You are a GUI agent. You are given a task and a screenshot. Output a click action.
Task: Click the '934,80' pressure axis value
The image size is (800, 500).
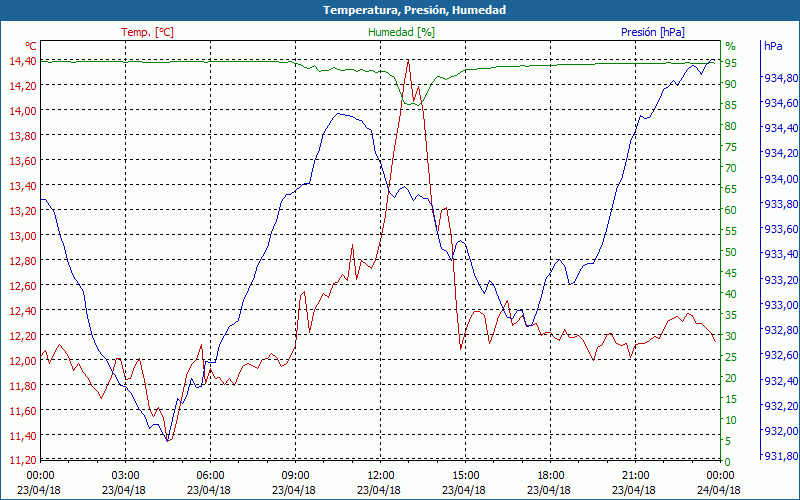tap(781, 78)
